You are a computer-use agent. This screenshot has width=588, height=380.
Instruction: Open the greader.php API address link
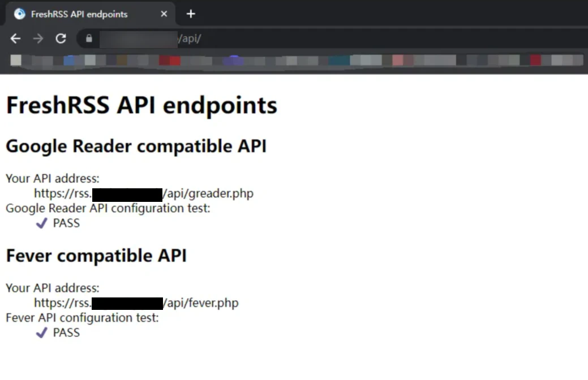(x=144, y=193)
